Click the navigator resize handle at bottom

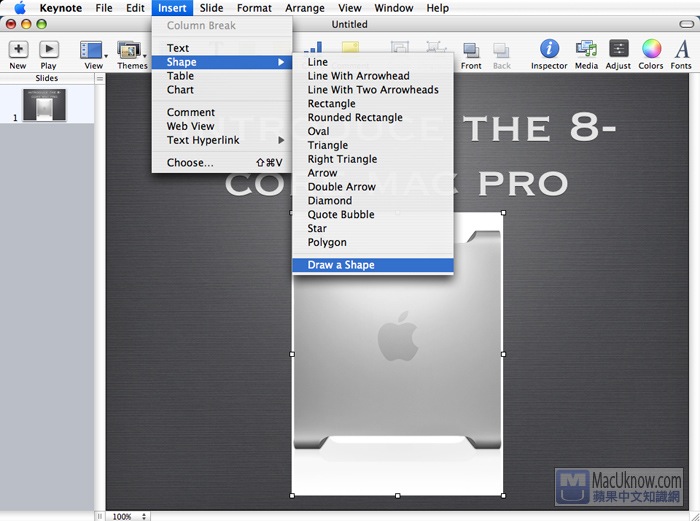tap(100, 517)
